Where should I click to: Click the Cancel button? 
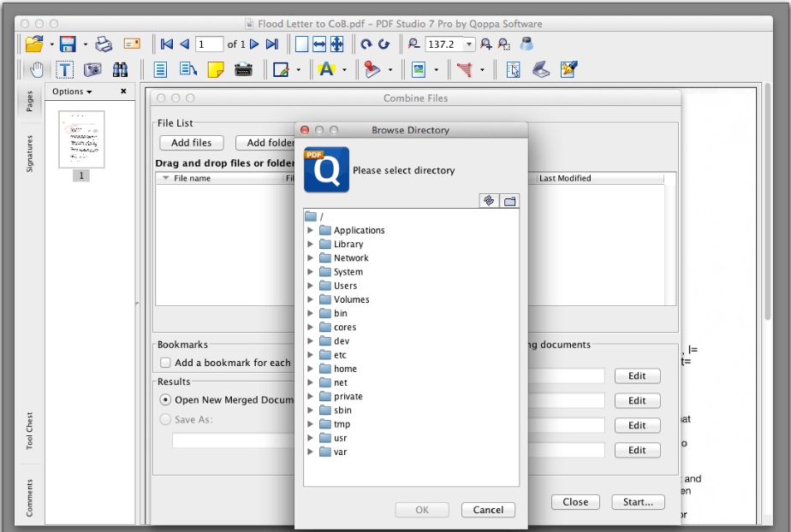[488, 509]
